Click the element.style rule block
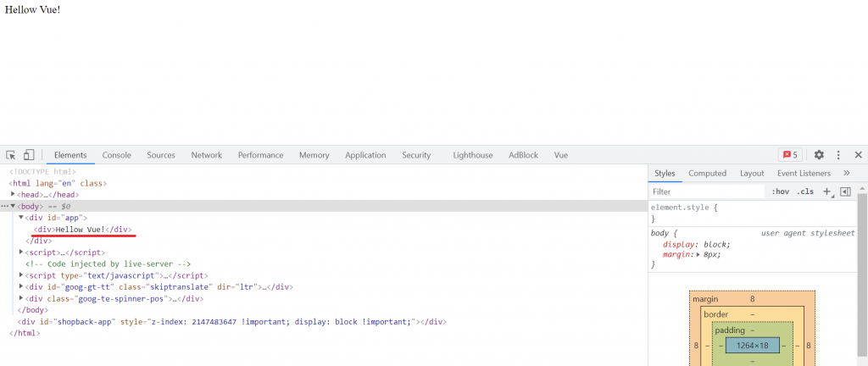 point(754,213)
